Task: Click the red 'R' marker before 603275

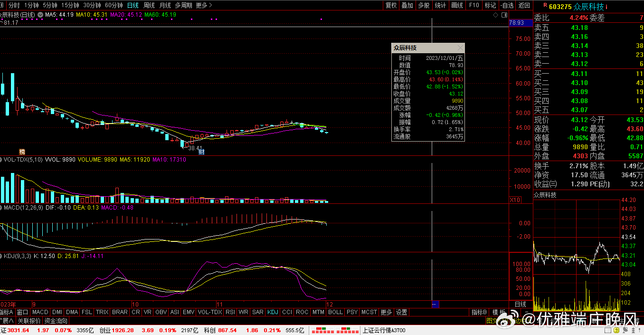Action: pyautogui.click(x=545, y=6)
